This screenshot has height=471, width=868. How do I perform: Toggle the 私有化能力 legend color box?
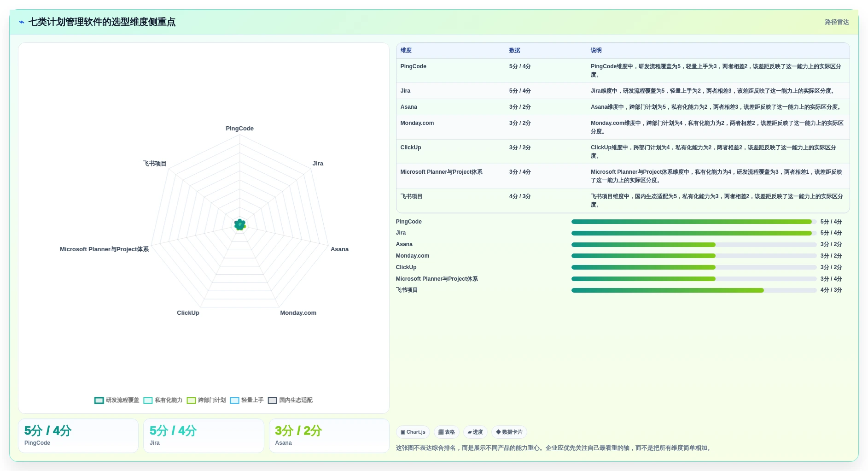coord(148,400)
